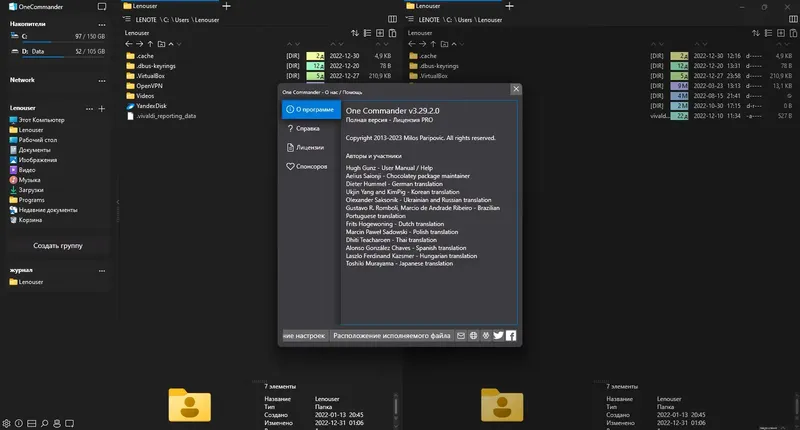Open Загрузки in favorites
This screenshot has width=800, height=430.
pos(27,190)
